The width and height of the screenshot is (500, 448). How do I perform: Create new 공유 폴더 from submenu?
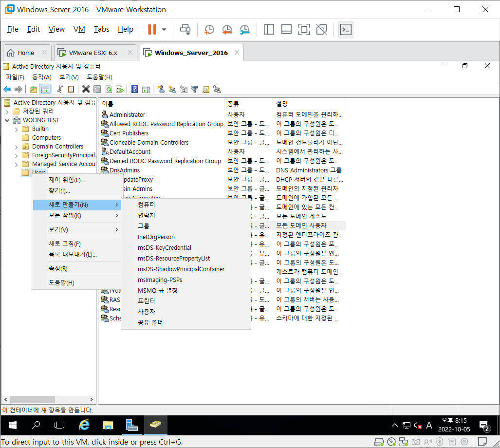pyautogui.click(x=186, y=322)
